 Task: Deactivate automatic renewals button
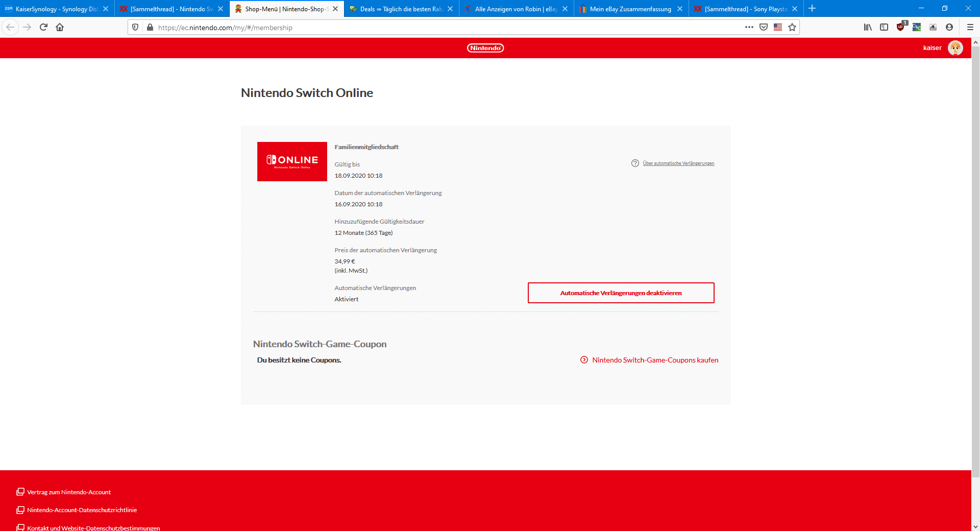point(621,293)
